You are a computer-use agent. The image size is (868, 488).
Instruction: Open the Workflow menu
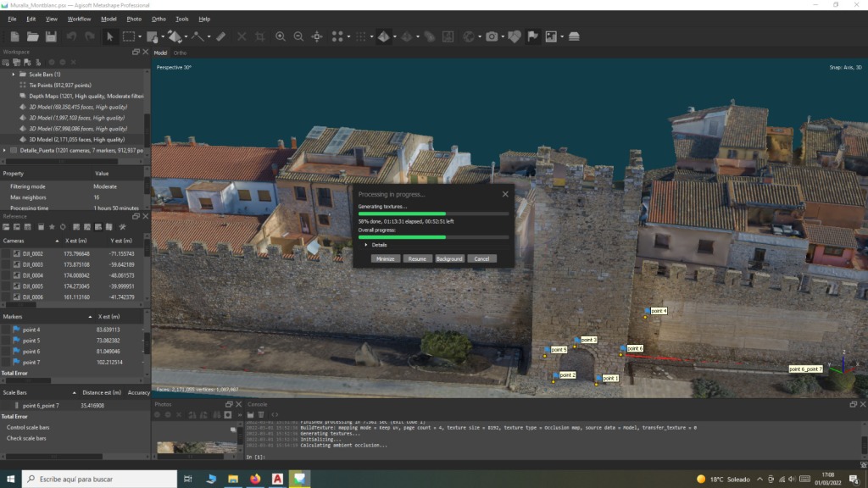[x=79, y=19]
